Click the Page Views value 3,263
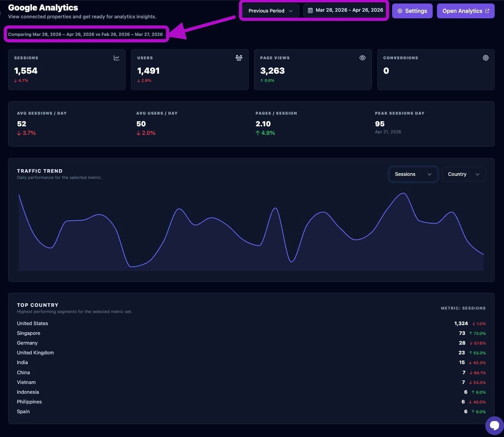504x437 pixels. pos(272,71)
